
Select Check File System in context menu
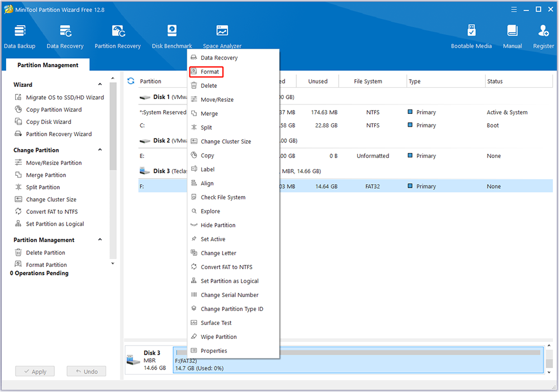tap(233, 197)
